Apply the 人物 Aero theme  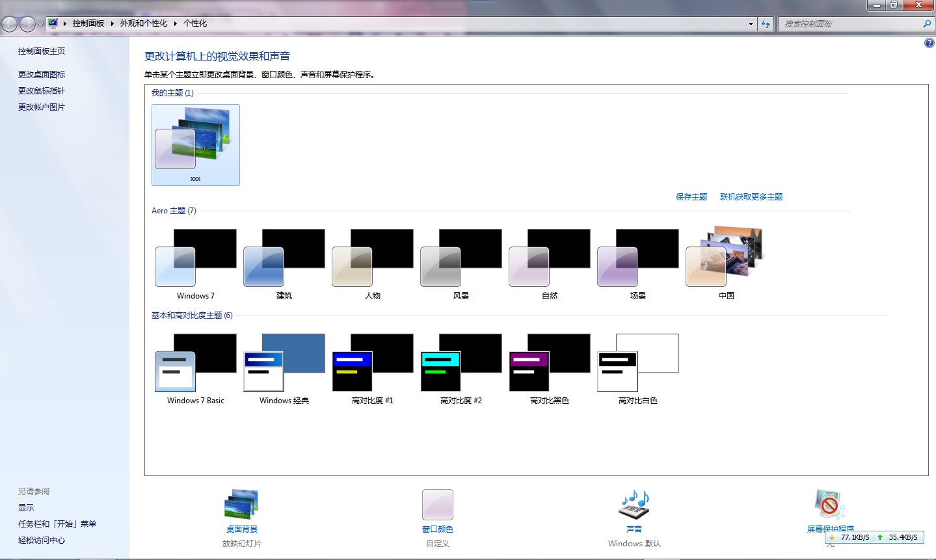click(373, 264)
